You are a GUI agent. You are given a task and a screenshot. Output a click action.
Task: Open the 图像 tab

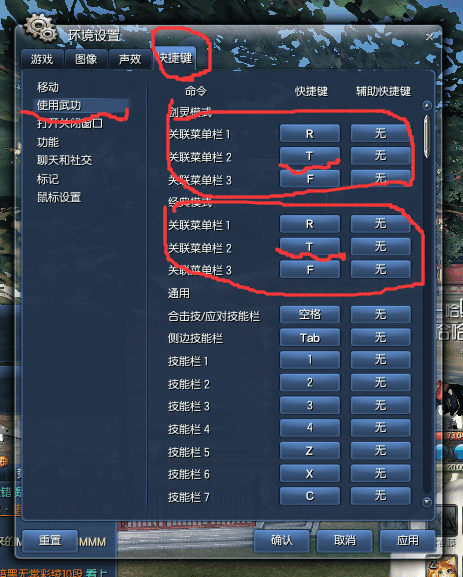(x=86, y=59)
